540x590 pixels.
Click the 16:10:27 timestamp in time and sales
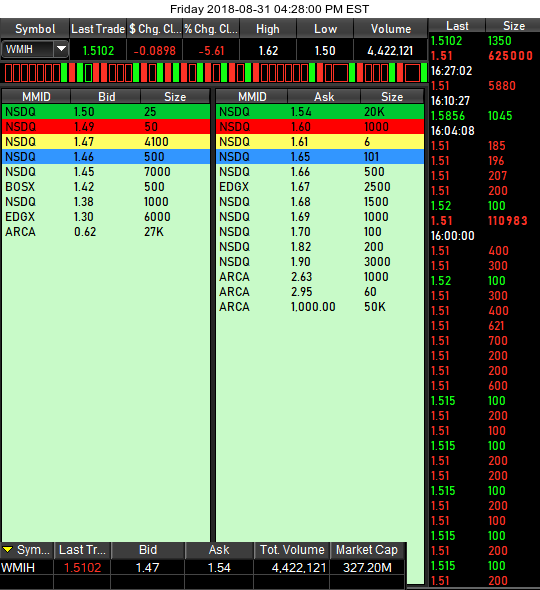click(450, 101)
